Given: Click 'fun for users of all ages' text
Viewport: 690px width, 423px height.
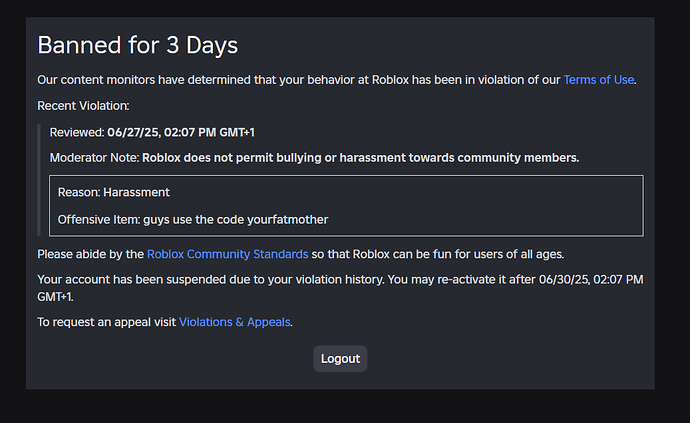Looking at the screenshot, I should 499,254.
